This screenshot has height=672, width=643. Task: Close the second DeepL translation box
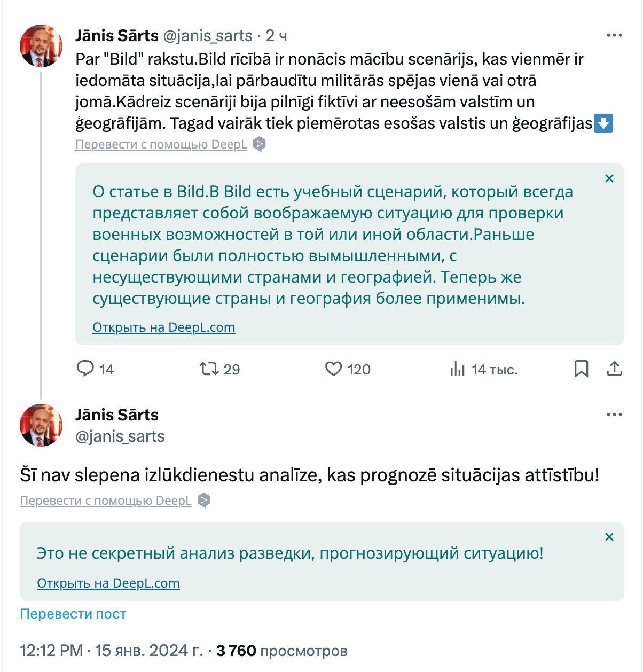coord(609,537)
